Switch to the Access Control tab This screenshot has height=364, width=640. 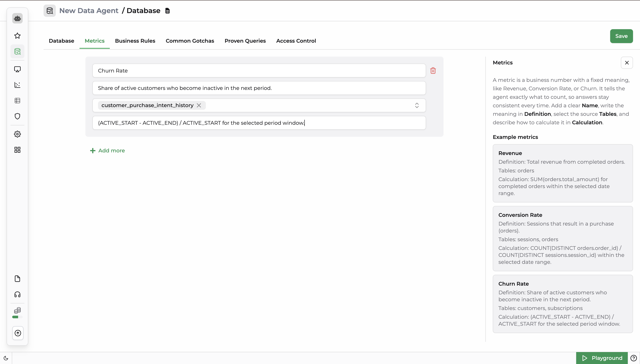click(x=296, y=41)
